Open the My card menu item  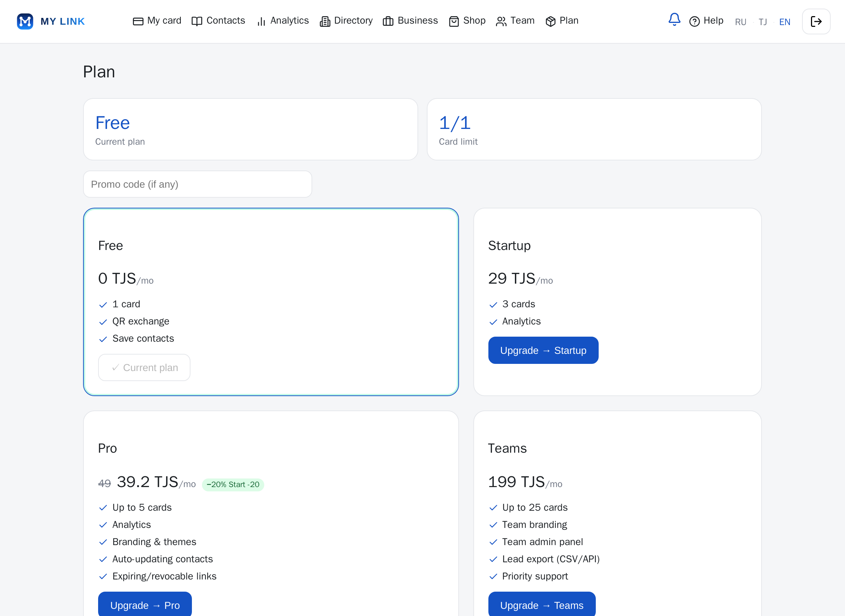pos(157,21)
